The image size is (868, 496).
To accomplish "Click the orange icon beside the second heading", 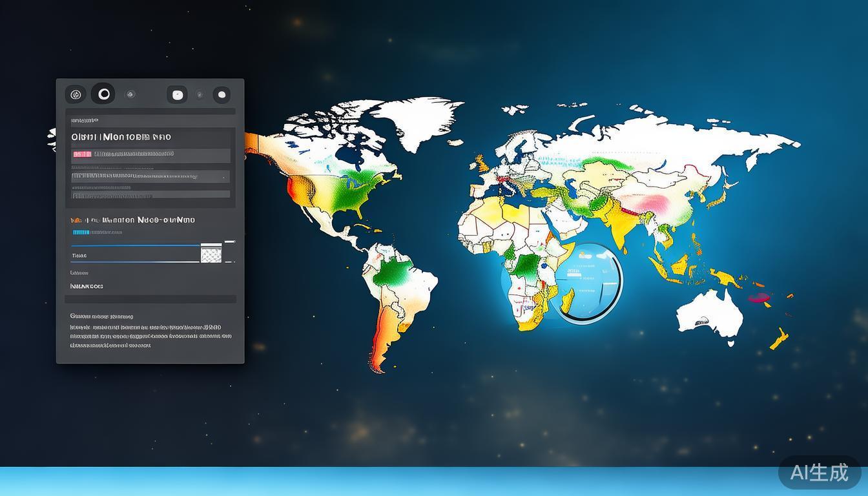I will point(74,220).
